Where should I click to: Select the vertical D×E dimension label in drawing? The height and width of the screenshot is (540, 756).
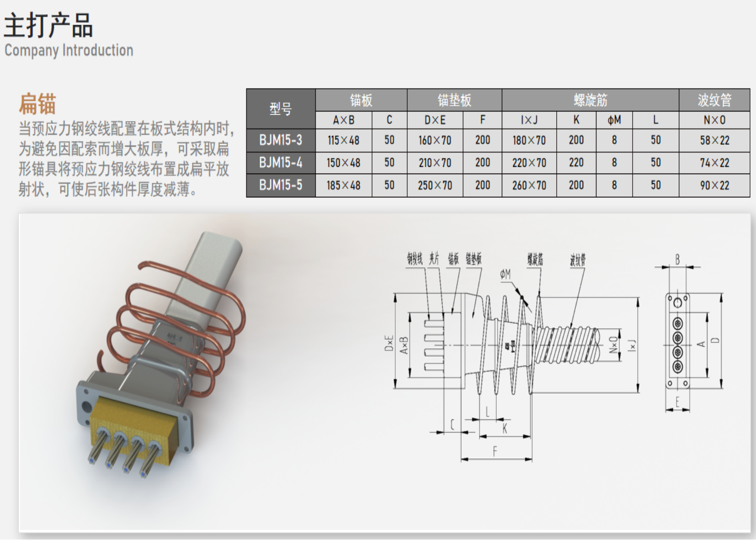[x=389, y=343]
